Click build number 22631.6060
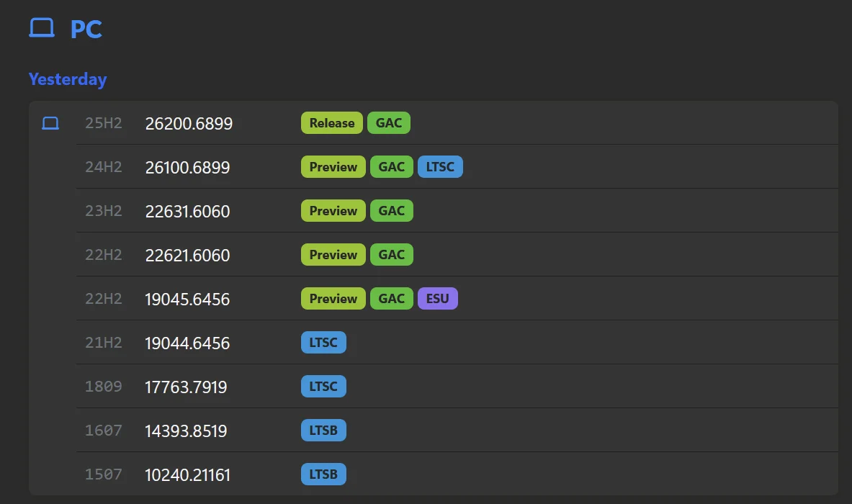Viewport: 852px width, 504px height. pos(187,212)
